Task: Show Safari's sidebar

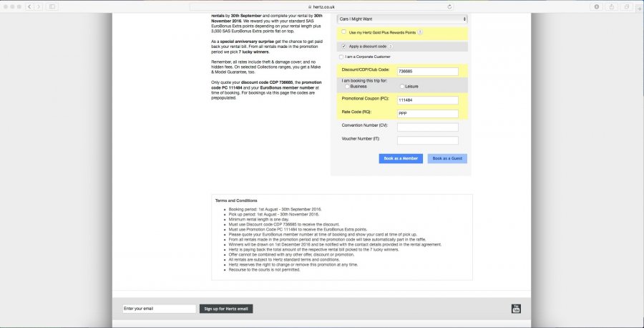Action: pyautogui.click(x=52, y=6)
